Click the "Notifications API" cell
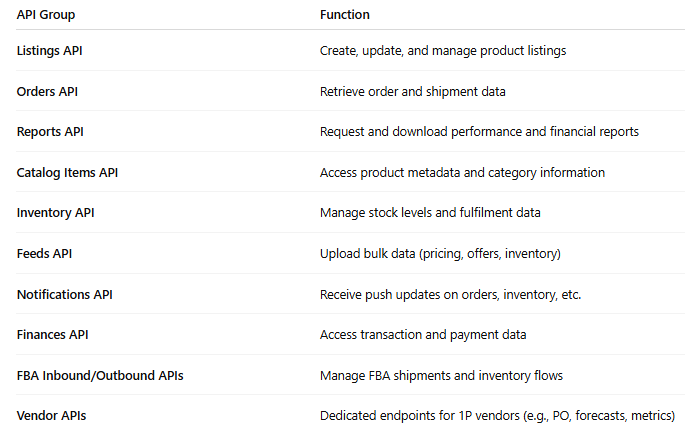The width and height of the screenshot is (685, 439). [x=65, y=294]
